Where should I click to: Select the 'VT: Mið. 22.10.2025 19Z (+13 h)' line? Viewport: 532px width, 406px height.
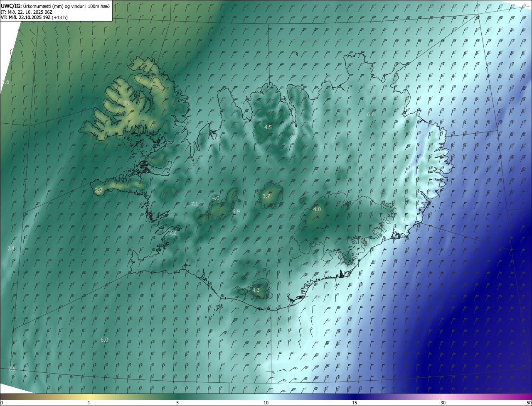(x=34, y=17)
